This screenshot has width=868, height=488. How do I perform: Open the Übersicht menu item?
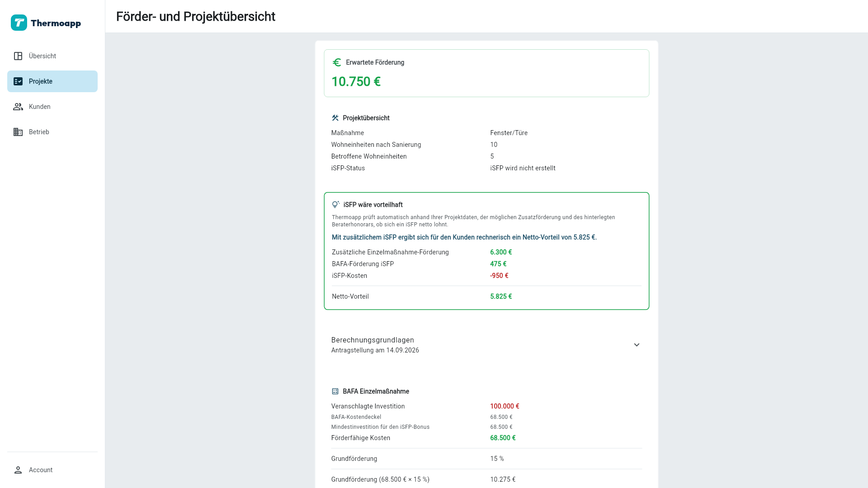pos(52,56)
